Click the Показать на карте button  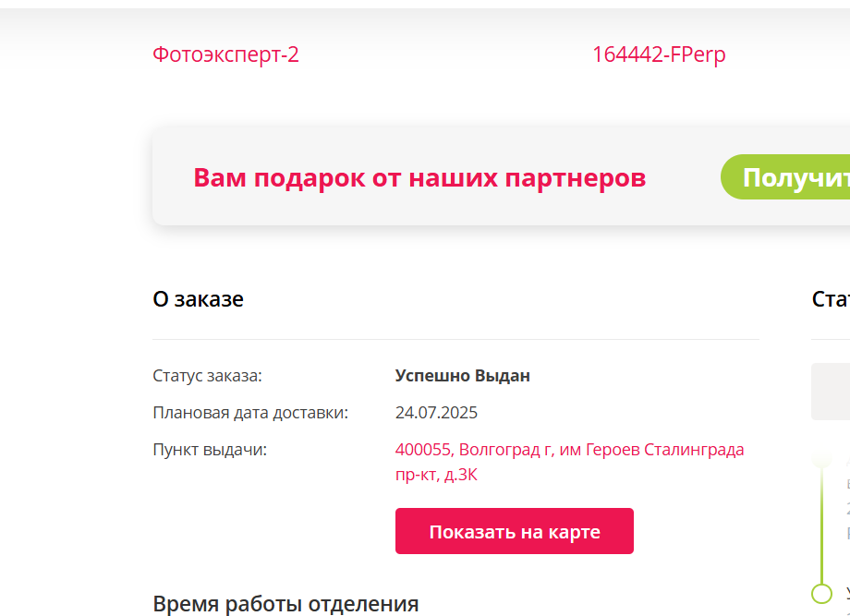click(x=515, y=531)
